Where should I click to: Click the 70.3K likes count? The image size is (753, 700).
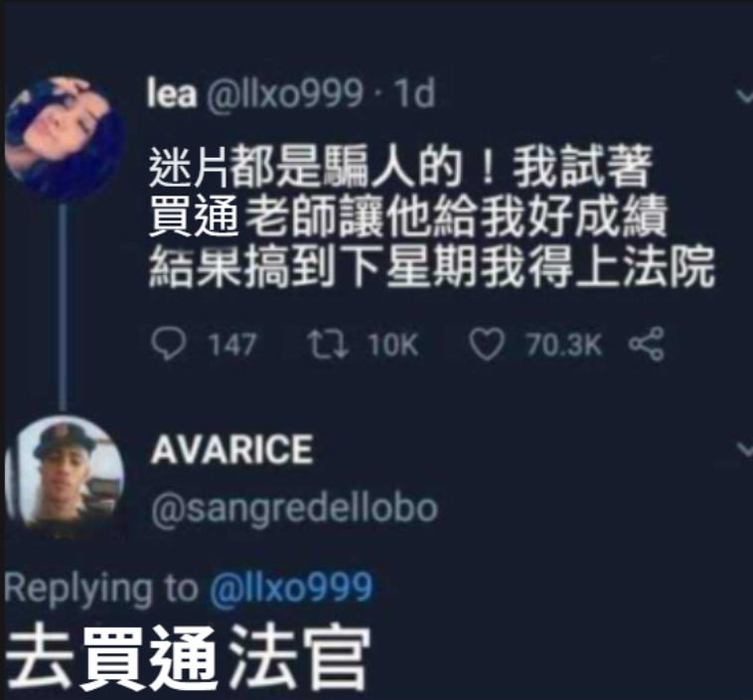click(x=563, y=345)
